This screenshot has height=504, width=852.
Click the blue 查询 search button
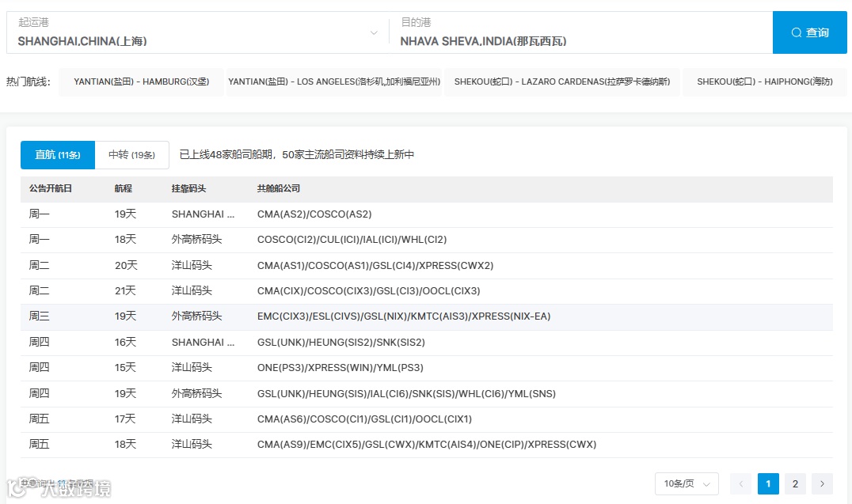pos(809,32)
